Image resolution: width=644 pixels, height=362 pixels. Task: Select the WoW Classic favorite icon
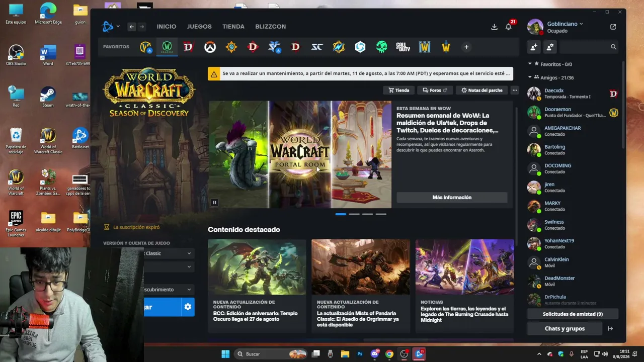pyautogui.click(x=167, y=47)
